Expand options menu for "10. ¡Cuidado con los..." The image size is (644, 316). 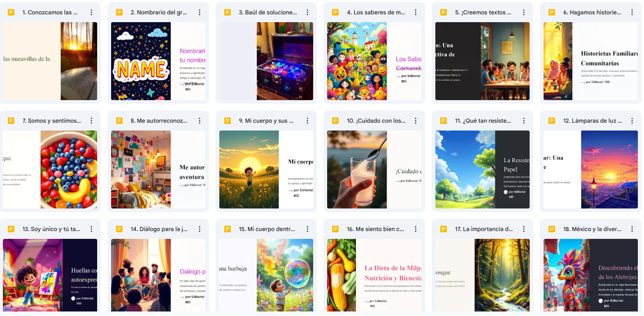pos(416,121)
